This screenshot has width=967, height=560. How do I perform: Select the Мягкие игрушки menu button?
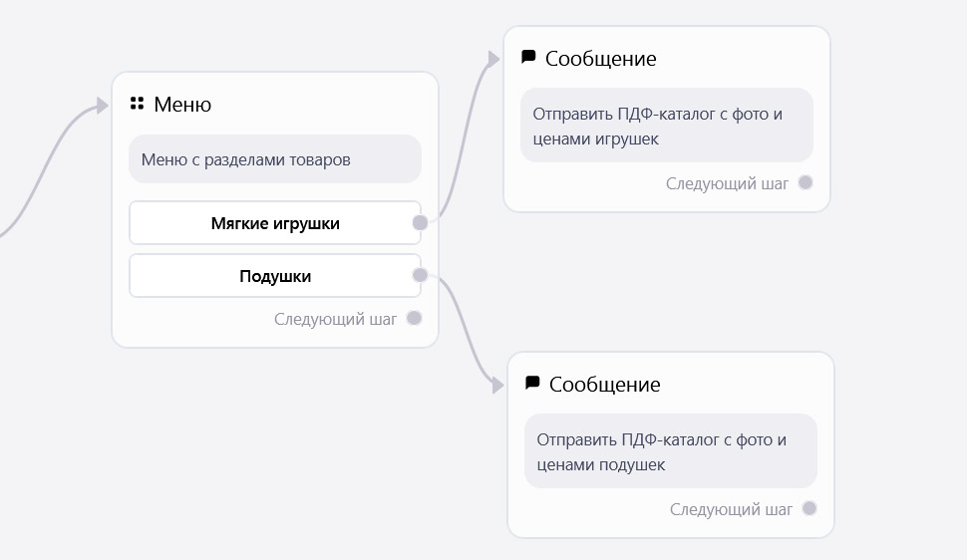tap(275, 222)
